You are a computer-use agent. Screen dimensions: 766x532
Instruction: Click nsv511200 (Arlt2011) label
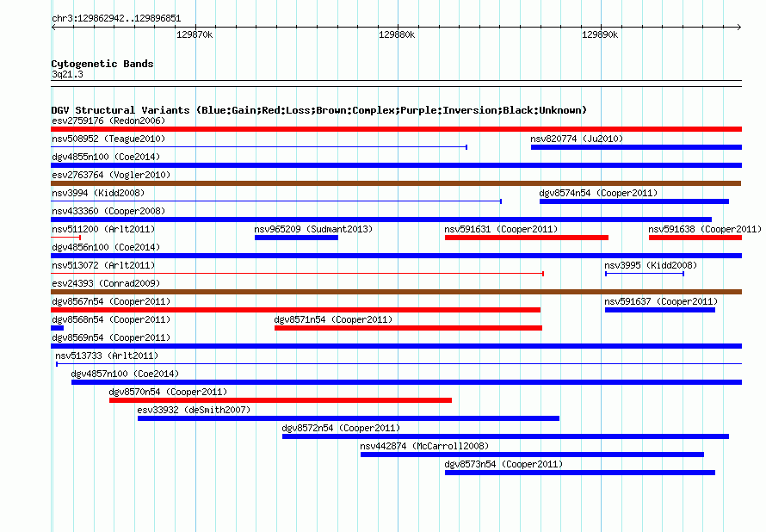click(103, 229)
